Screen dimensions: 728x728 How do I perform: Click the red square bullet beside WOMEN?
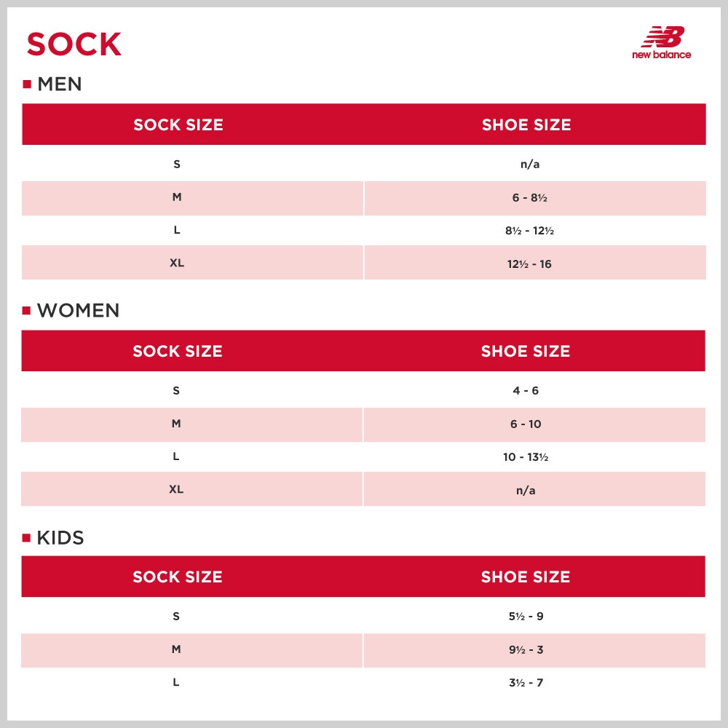pyautogui.click(x=27, y=311)
